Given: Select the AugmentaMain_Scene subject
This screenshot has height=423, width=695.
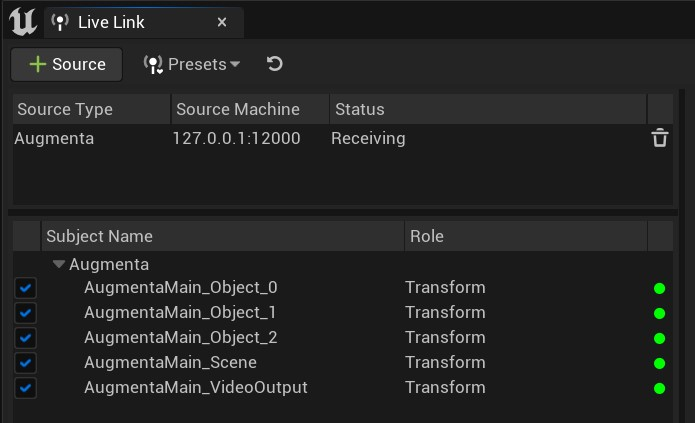Looking at the screenshot, I should [171, 362].
